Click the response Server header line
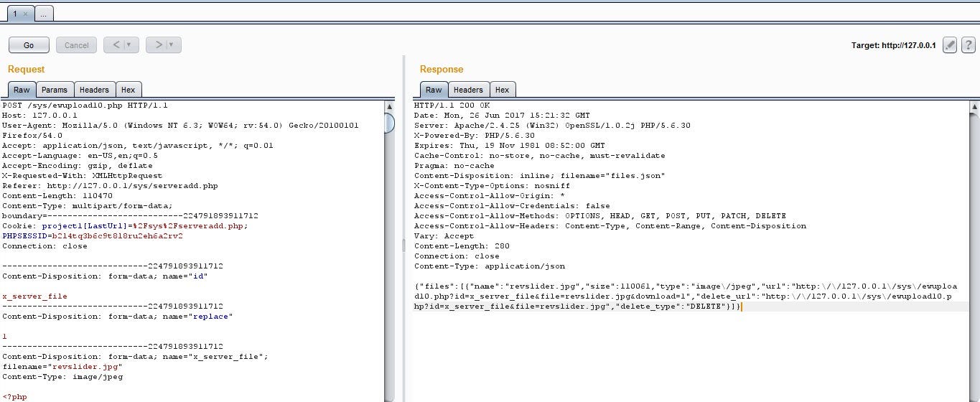Screen dimensions: 980x402 (x=552, y=125)
